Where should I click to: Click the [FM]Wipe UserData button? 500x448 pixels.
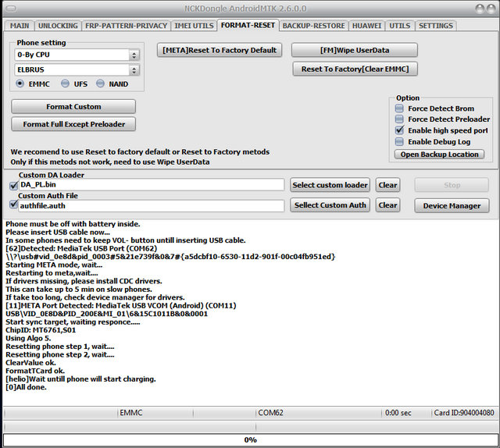pos(355,51)
